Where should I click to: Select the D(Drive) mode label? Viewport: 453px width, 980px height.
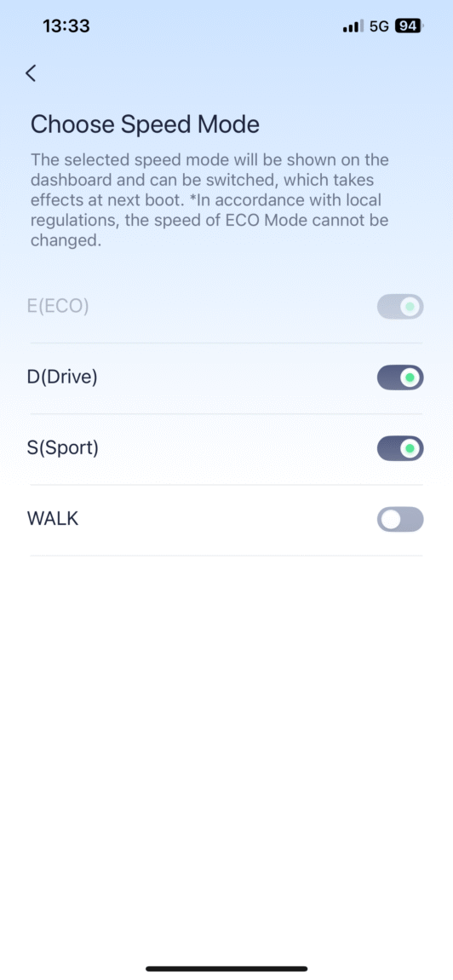click(x=62, y=378)
